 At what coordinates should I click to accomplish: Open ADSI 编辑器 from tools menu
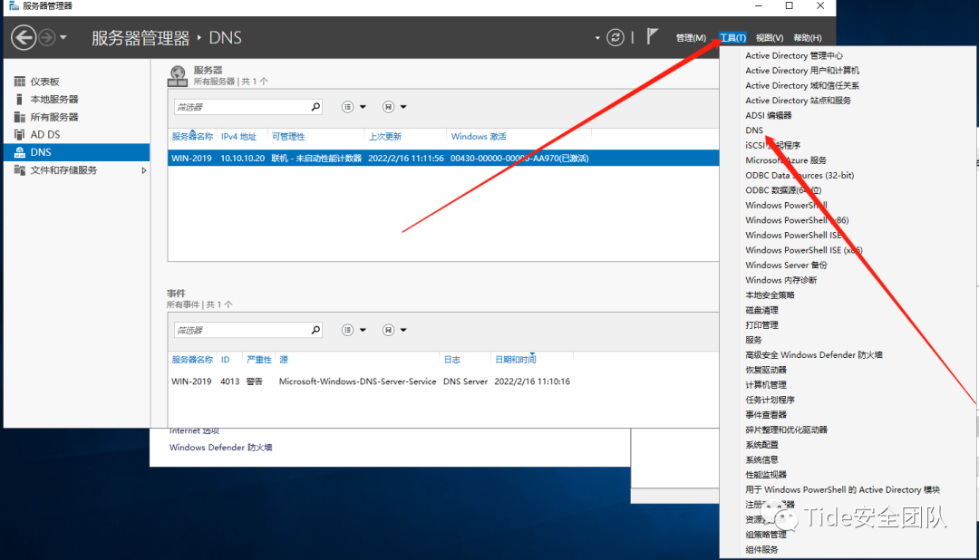tap(768, 115)
